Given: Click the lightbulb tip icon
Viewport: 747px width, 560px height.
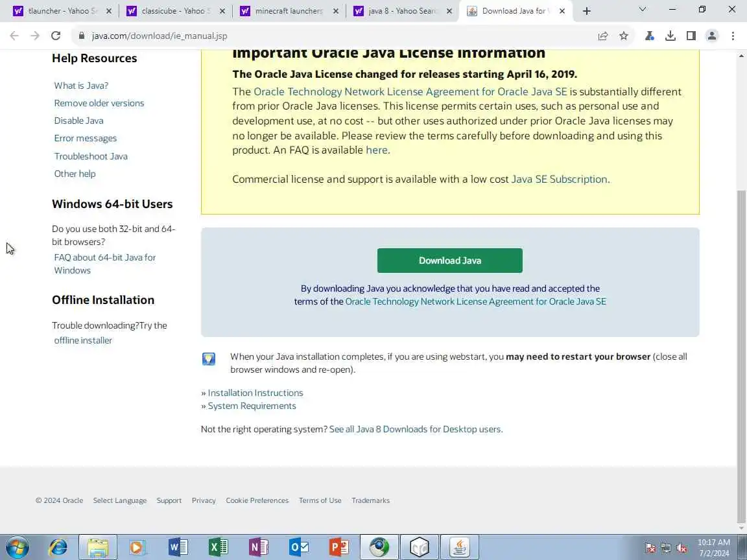Looking at the screenshot, I should [209, 358].
